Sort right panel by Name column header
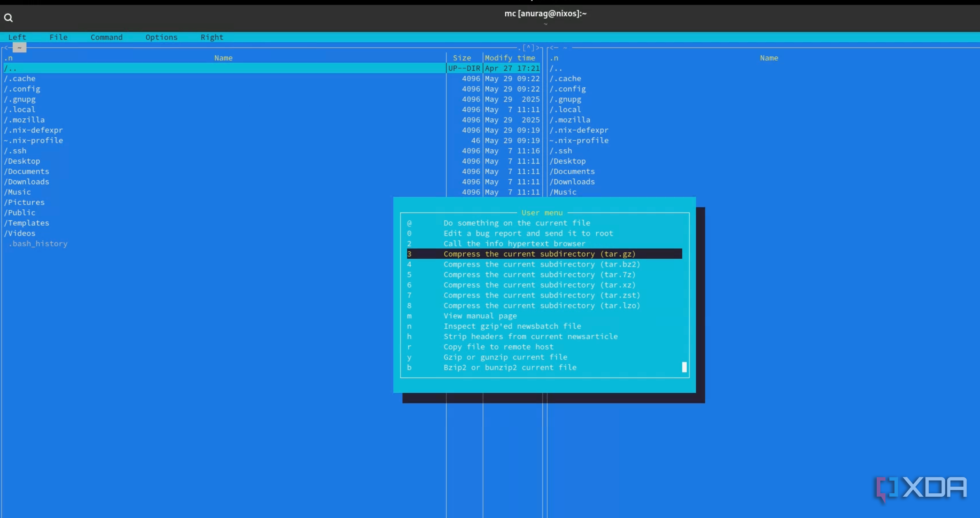980x518 pixels. [769, 58]
